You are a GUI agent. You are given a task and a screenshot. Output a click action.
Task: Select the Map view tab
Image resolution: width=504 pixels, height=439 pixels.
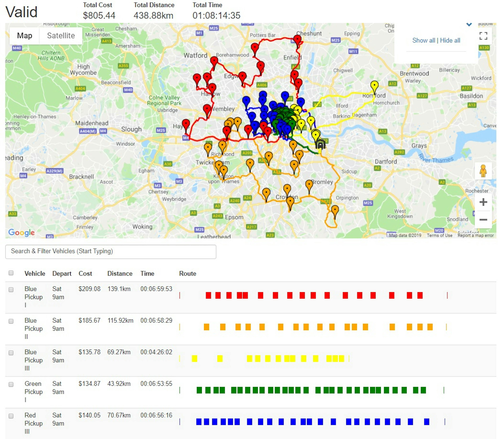click(x=25, y=36)
